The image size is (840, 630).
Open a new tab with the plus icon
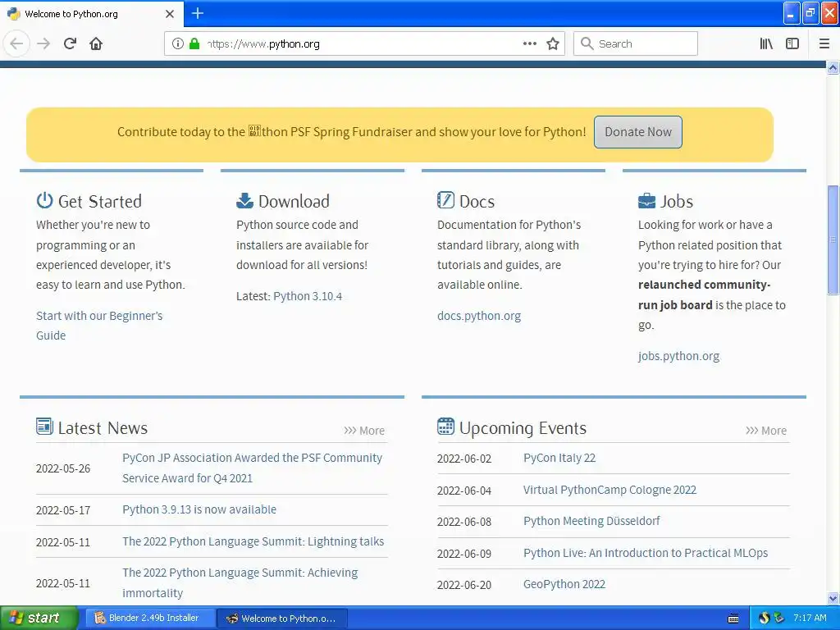point(197,13)
